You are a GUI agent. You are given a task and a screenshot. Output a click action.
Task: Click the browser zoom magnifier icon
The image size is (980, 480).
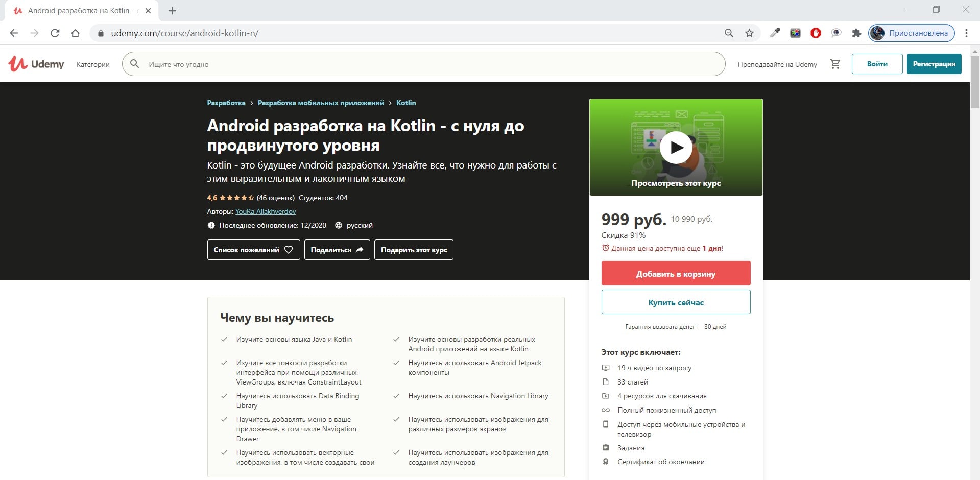[729, 33]
